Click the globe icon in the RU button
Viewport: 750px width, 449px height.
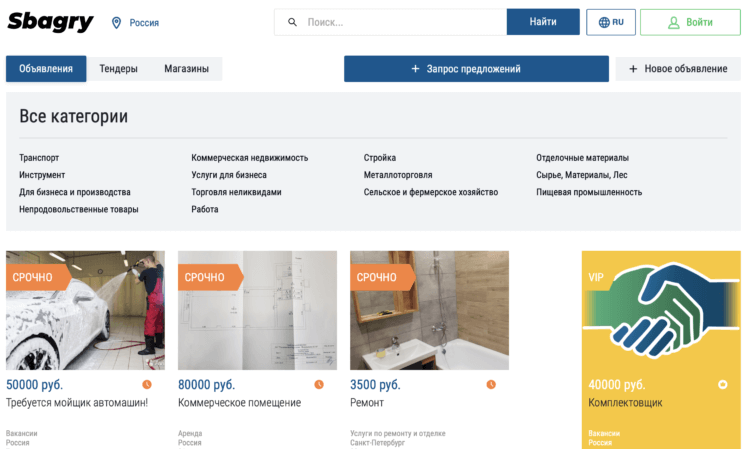[x=604, y=22]
